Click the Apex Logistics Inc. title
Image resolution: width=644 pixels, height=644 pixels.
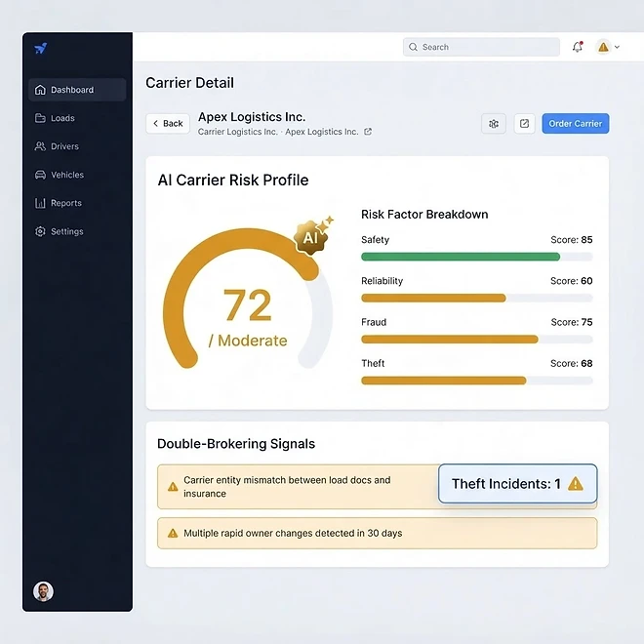[252, 117]
